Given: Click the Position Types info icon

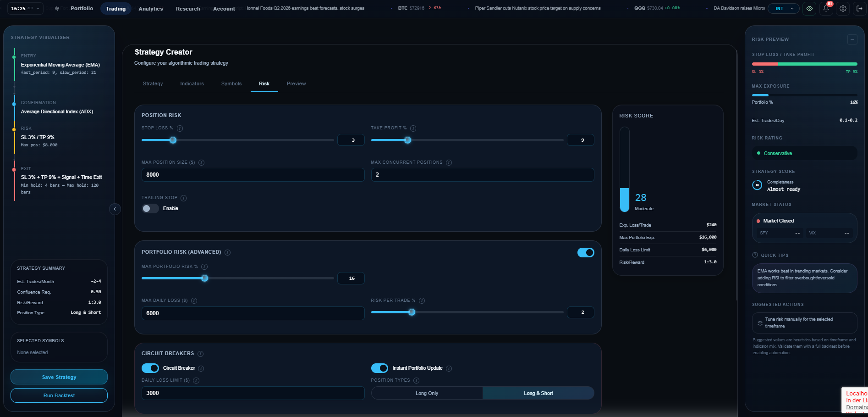Looking at the screenshot, I should pos(417,380).
